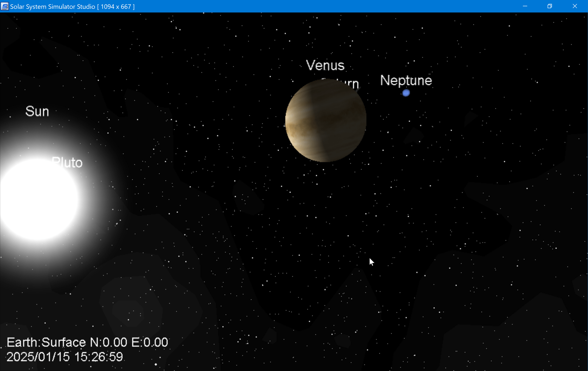Click the 1094 x 667 resolution text
Screen dimensions: 588x371
[116, 6]
